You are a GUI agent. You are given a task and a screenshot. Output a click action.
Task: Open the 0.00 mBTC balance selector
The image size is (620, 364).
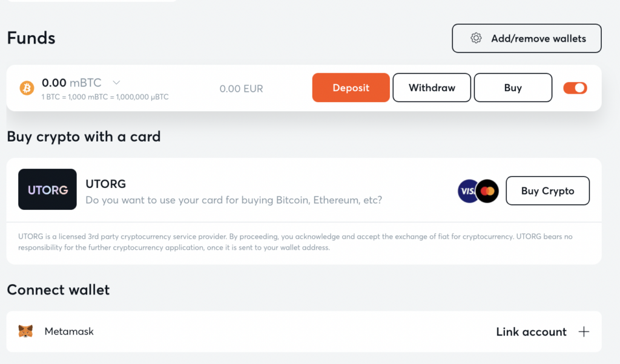[x=81, y=82]
